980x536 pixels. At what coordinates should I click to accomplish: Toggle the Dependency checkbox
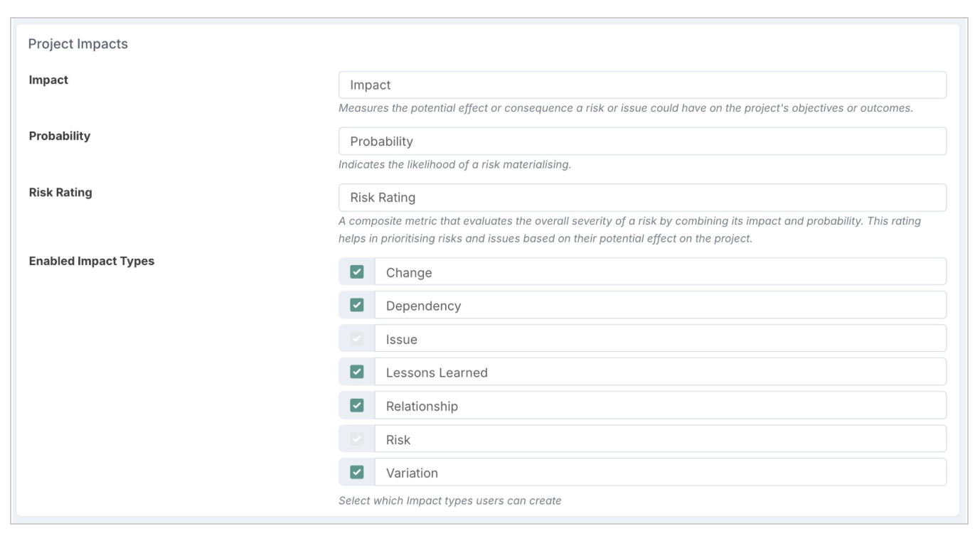tap(357, 305)
